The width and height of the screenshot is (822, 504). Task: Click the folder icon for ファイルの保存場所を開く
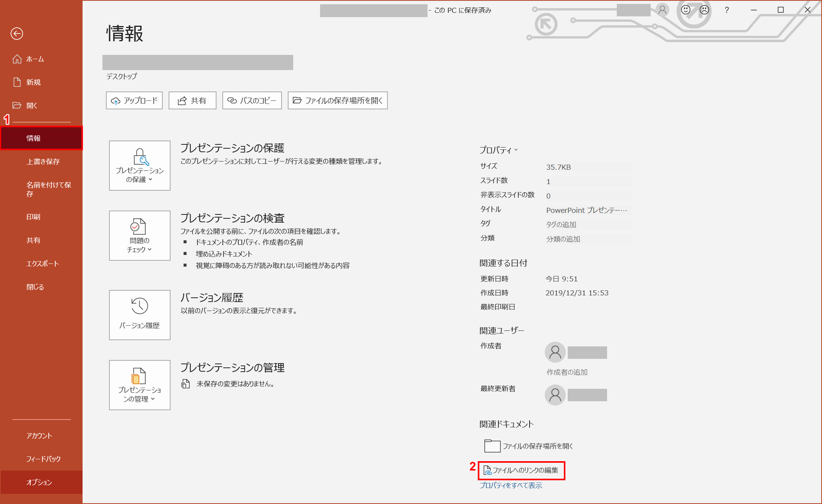pos(492,446)
